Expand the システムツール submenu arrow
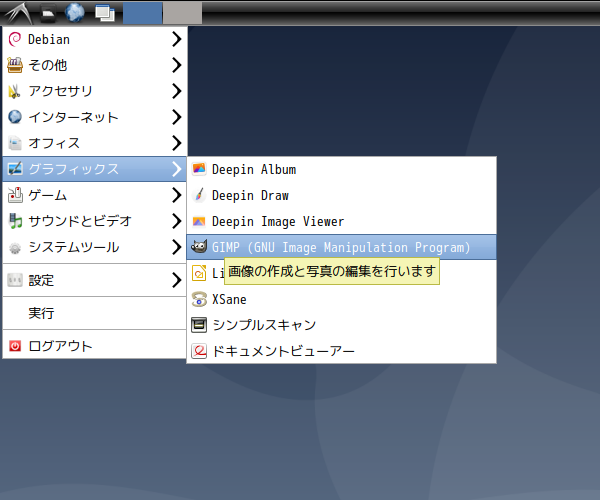 [x=176, y=247]
